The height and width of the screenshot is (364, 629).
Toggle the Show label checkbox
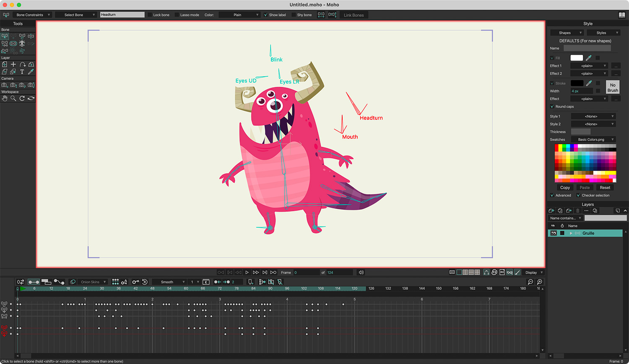click(265, 15)
